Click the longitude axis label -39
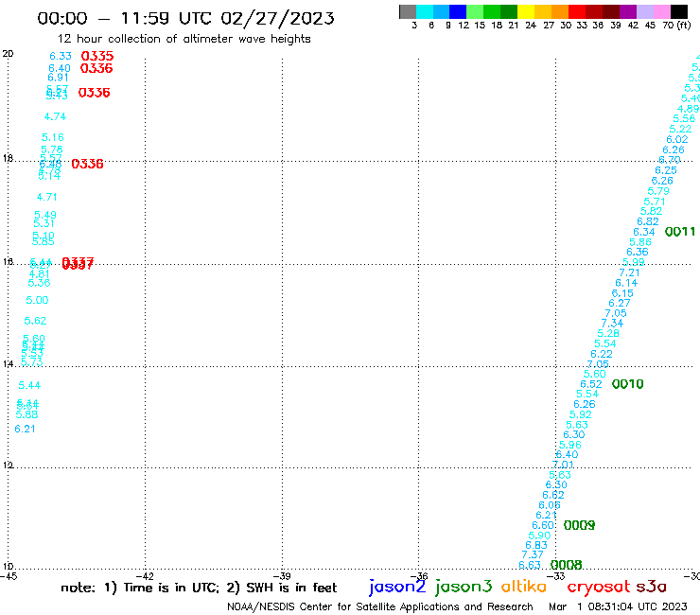The height and width of the screenshot is (615, 700). [x=282, y=576]
